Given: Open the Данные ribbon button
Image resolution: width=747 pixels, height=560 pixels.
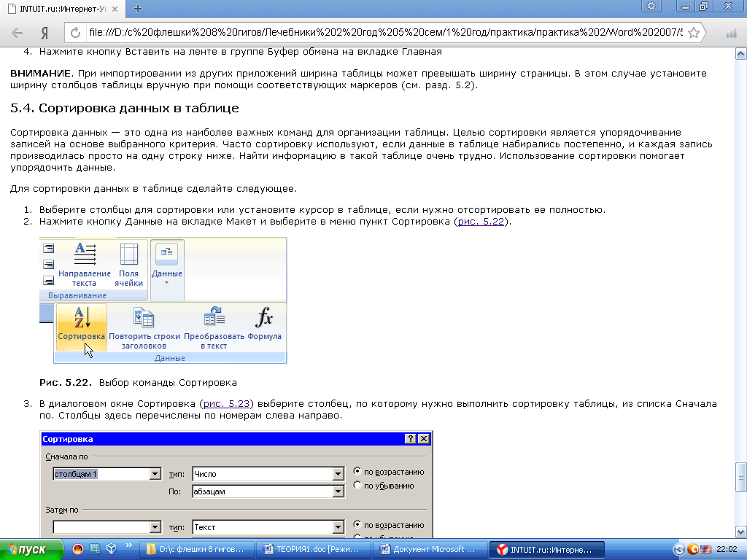Looking at the screenshot, I should point(167,270).
